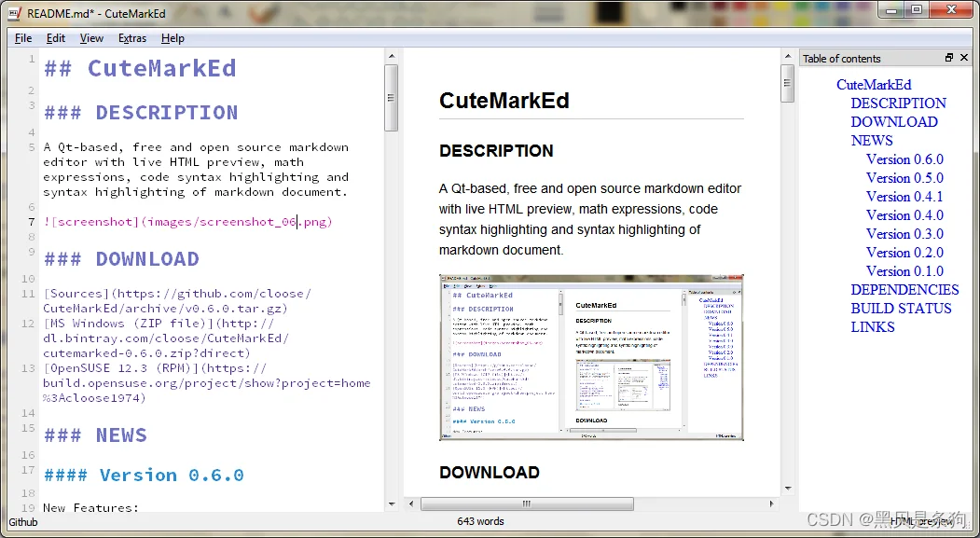Minimize the CuteMarkEd window
980x538 pixels.
pos(891,10)
